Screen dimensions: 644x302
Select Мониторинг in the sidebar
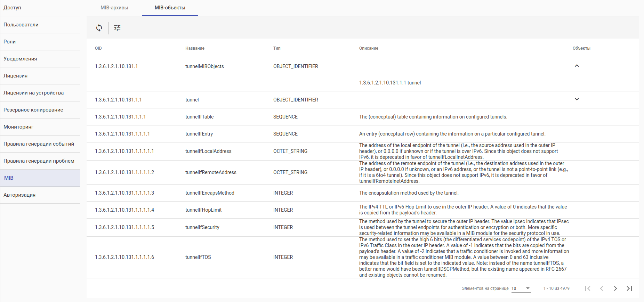pos(18,127)
